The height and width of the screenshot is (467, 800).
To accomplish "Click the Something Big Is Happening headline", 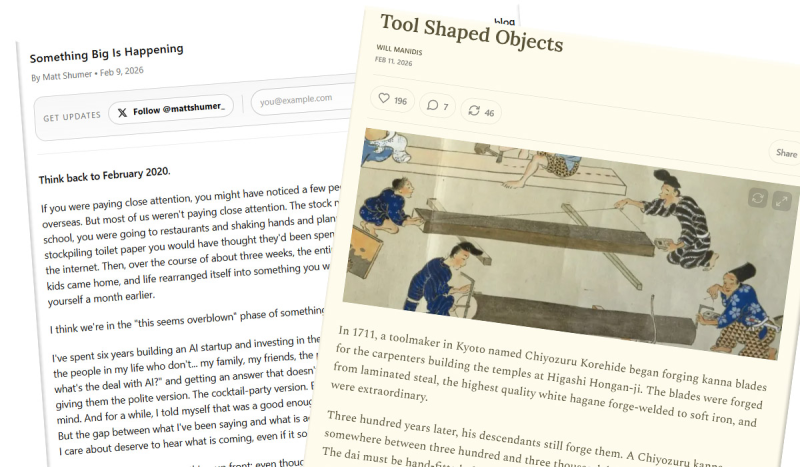I will point(106,53).
